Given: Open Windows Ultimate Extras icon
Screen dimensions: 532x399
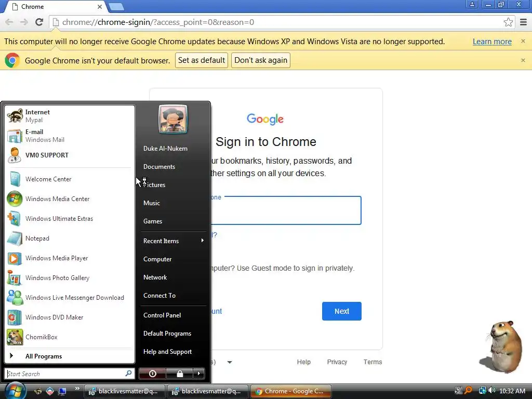Looking at the screenshot, I should pyautogui.click(x=15, y=219).
